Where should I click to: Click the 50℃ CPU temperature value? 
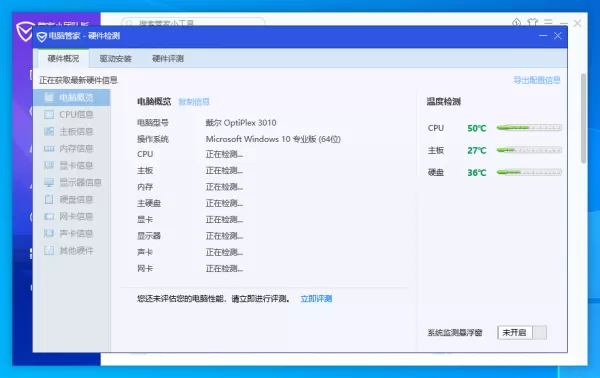coord(477,128)
